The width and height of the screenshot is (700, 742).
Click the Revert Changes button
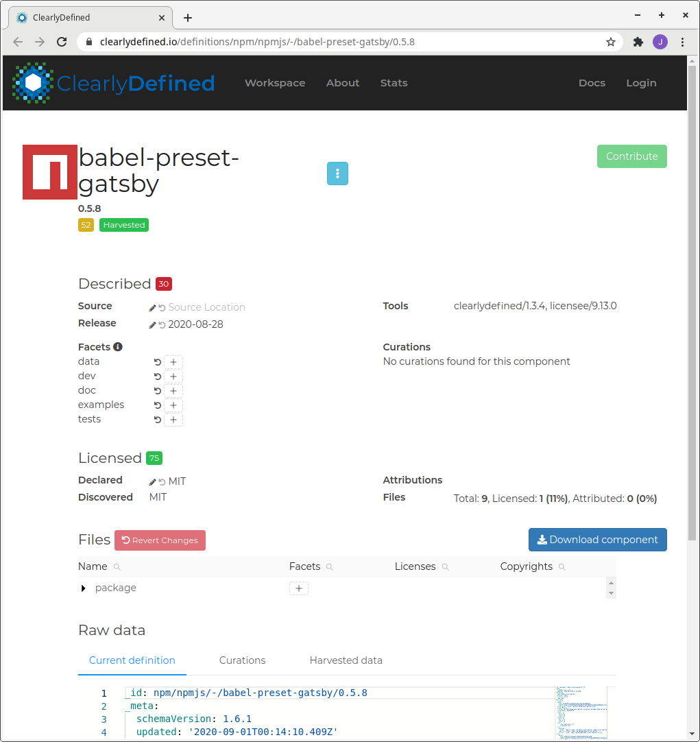160,540
